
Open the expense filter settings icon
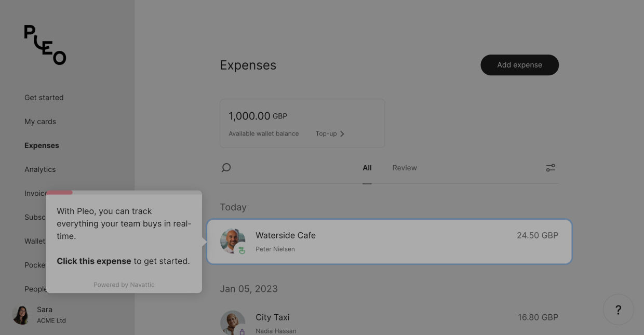click(x=551, y=168)
